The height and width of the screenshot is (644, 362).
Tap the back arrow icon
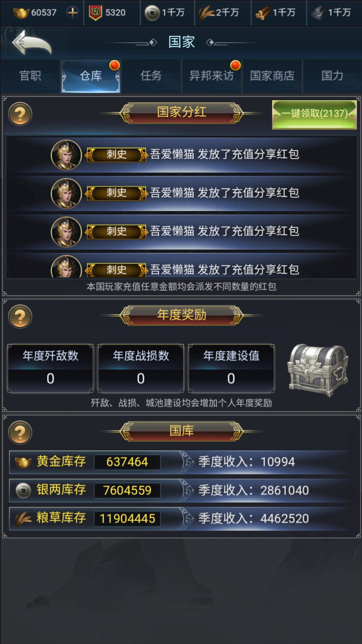coord(31,42)
